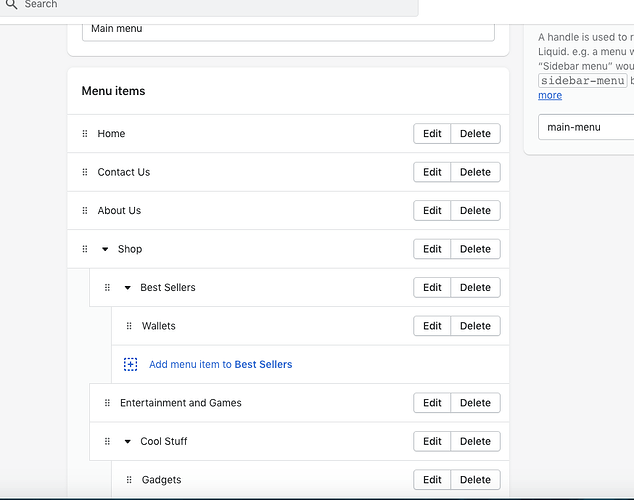Click the drag handle for Wallets
Viewport: 634px width, 500px height.
pyautogui.click(x=129, y=326)
